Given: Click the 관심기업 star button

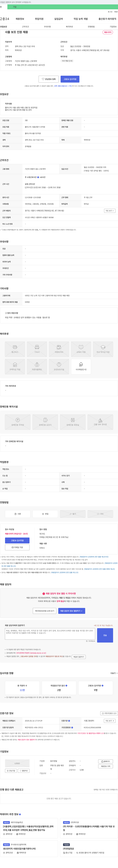Looking at the screenshot, I should pyautogui.click(x=11, y=771).
